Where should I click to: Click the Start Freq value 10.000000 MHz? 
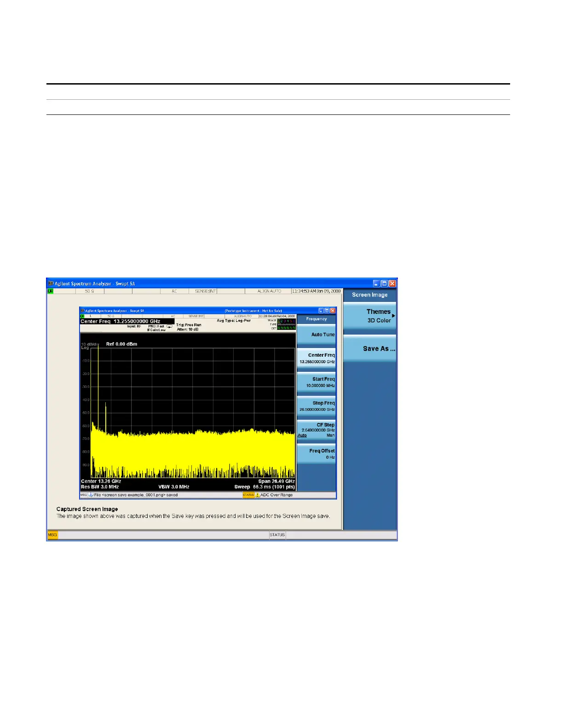click(x=320, y=386)
